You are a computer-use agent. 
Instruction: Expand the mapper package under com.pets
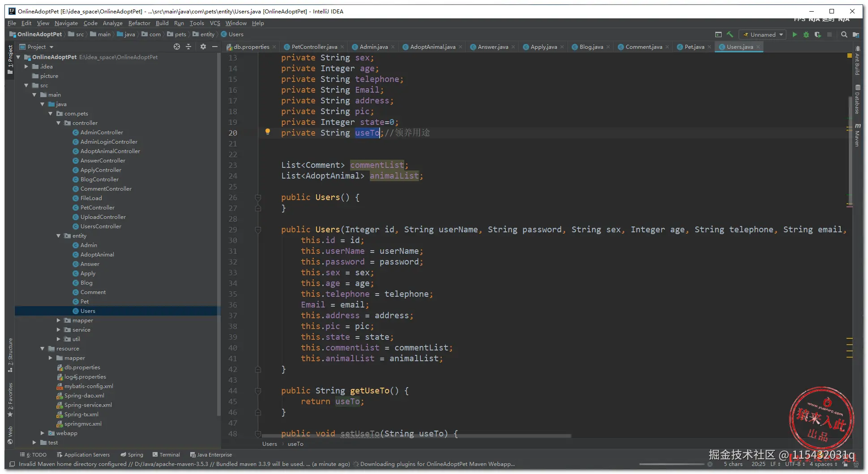coord(59,320)
